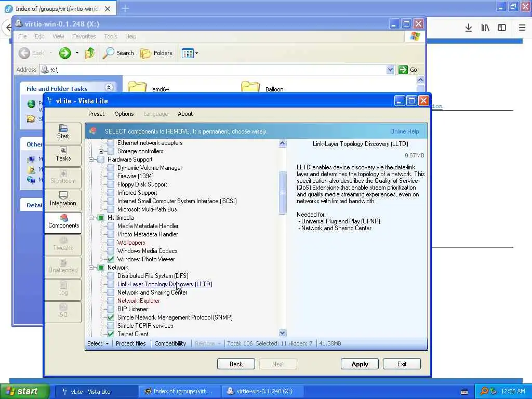The width and height of the screenshot is (532, 399).
Task: Uncheck the Telnet Client checkbox
Action: click(111, 334)
